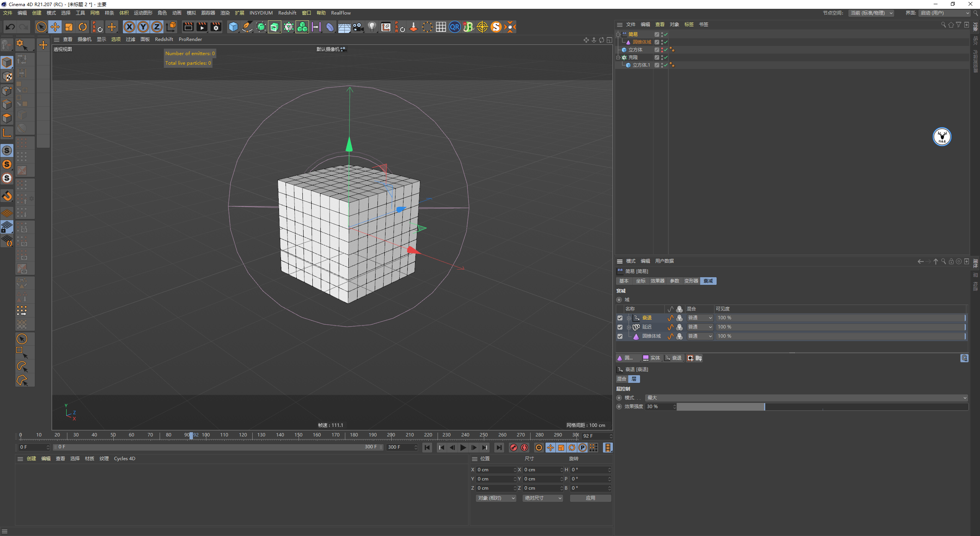The width and height of the screenshot is (980, 536).
Task: Collapse the 克隆 object in tree
Action: (x=618, y=57)
